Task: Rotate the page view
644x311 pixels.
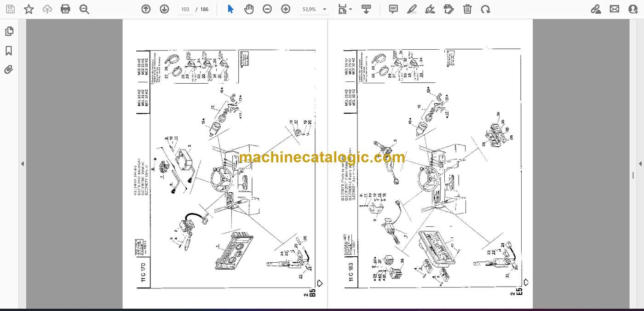Action: [485, 9]
